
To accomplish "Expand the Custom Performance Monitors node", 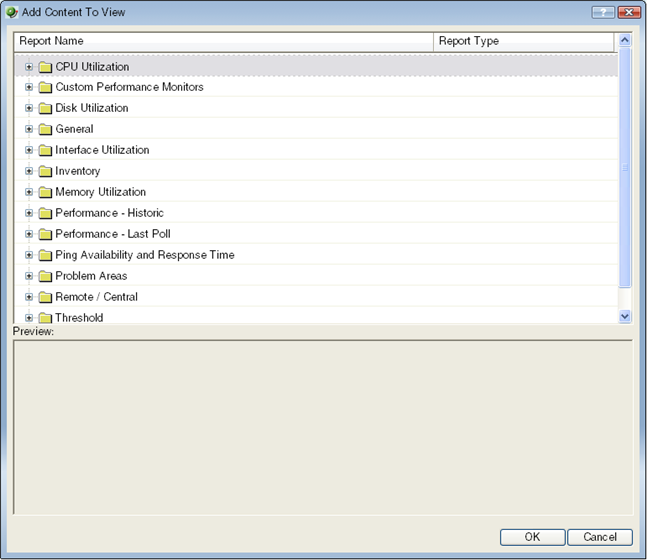I will pyautogui.click(x=29, y=87).
